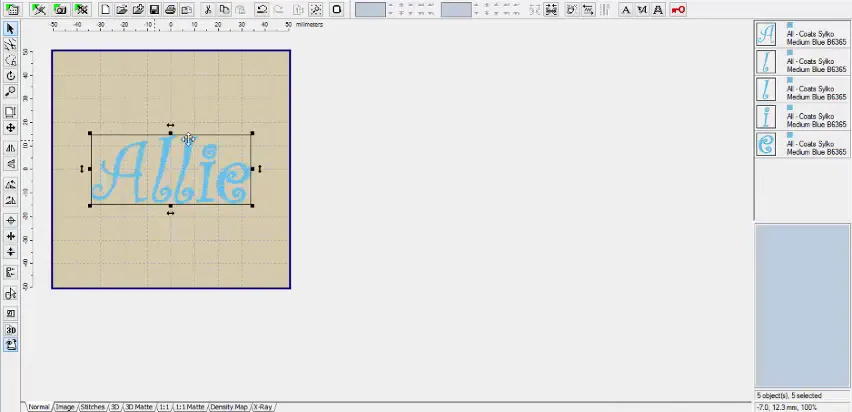
Task: Print the design with the printer icon
Action: [171, 9]
